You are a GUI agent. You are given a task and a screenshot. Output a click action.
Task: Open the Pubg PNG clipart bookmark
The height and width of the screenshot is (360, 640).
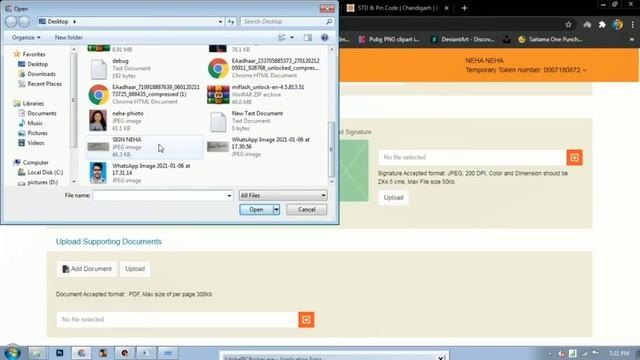click(389, 40)
